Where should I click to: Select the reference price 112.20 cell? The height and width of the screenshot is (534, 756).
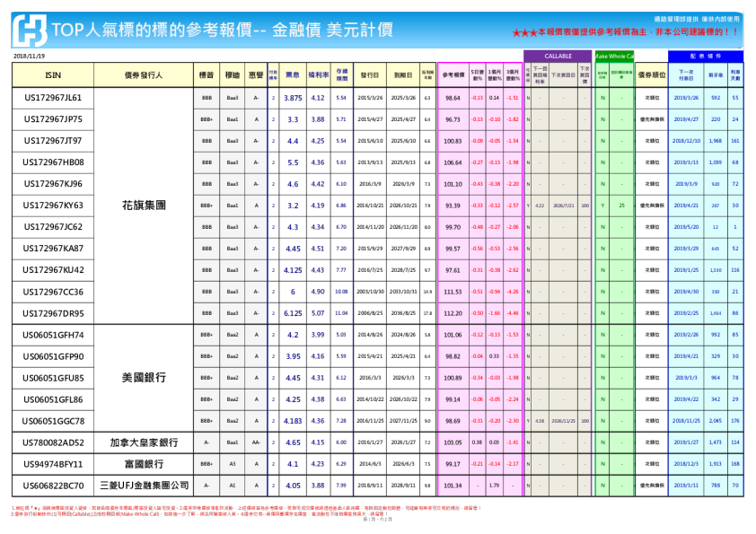point(453,313)
